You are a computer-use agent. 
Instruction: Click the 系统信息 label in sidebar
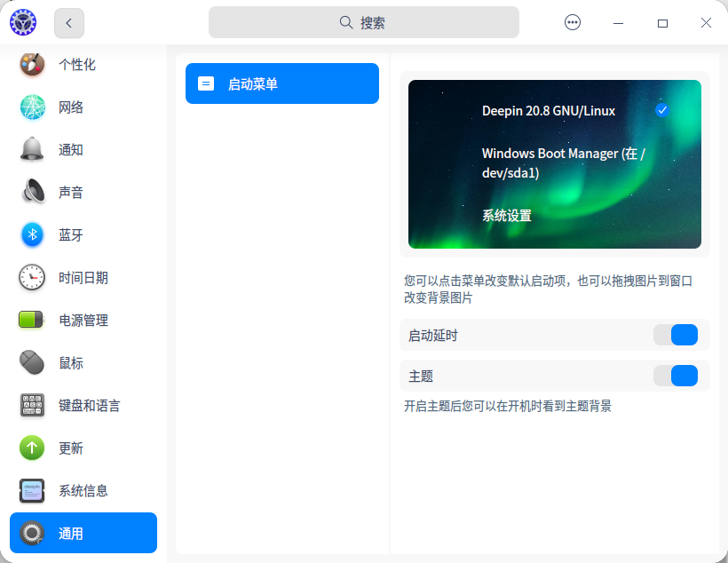83,491
